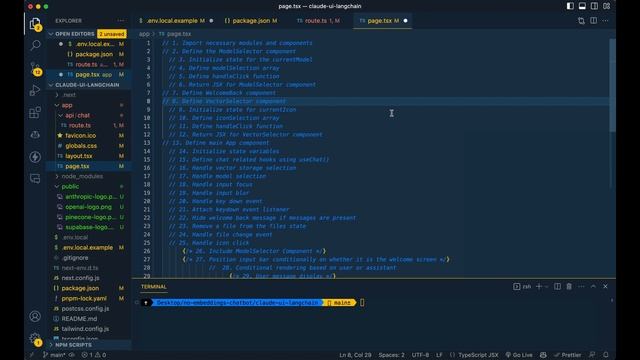Click the Spaces: 2 indentation setting

[x=391, y=355]
